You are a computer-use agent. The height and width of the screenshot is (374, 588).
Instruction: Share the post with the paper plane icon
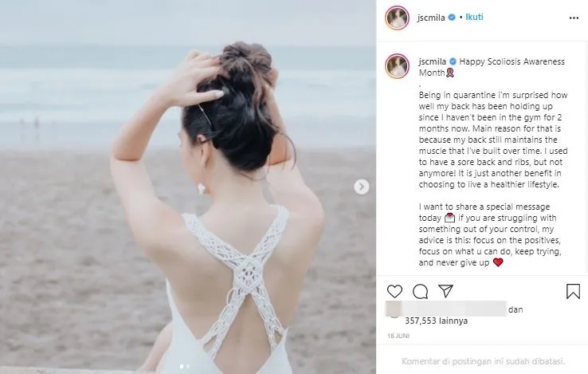tap(445, 291)
